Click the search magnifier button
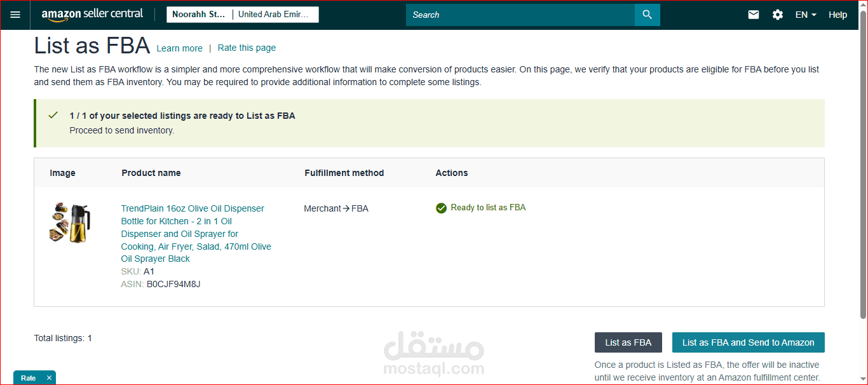The height and width of the screenshot is (385, 868). tap(648, 15)
